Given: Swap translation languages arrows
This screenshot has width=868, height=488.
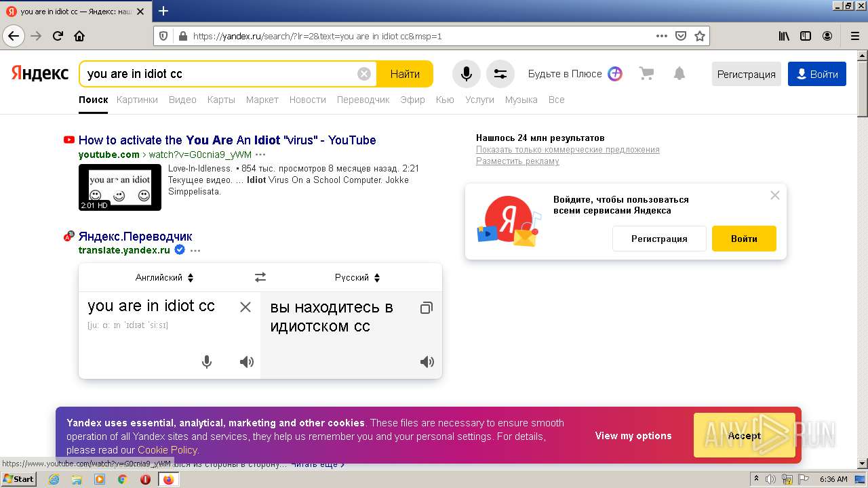Looking at the screenshot, I should (x=260, y=277).
